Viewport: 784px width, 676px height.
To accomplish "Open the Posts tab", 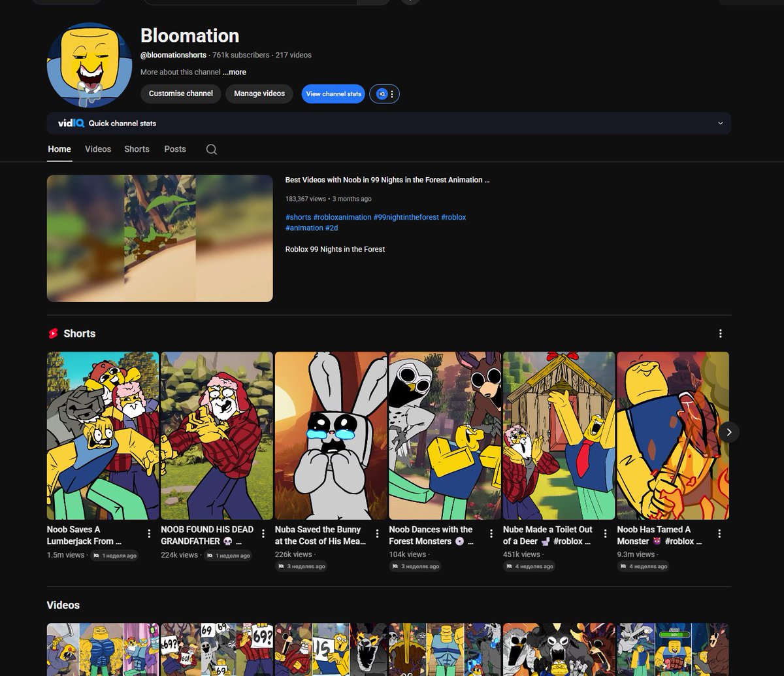I will [175, 149].
